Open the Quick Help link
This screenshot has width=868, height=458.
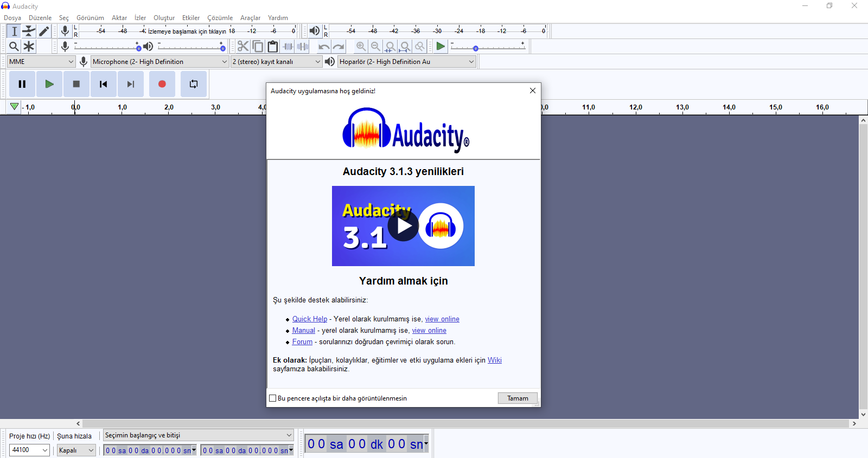[310, 319]
